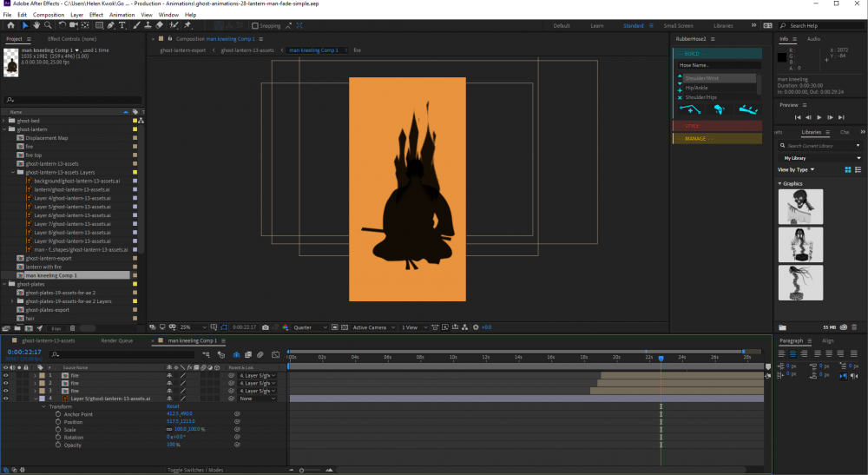
Task: Open the Active Camera dropdown
Action: (373, 327)
